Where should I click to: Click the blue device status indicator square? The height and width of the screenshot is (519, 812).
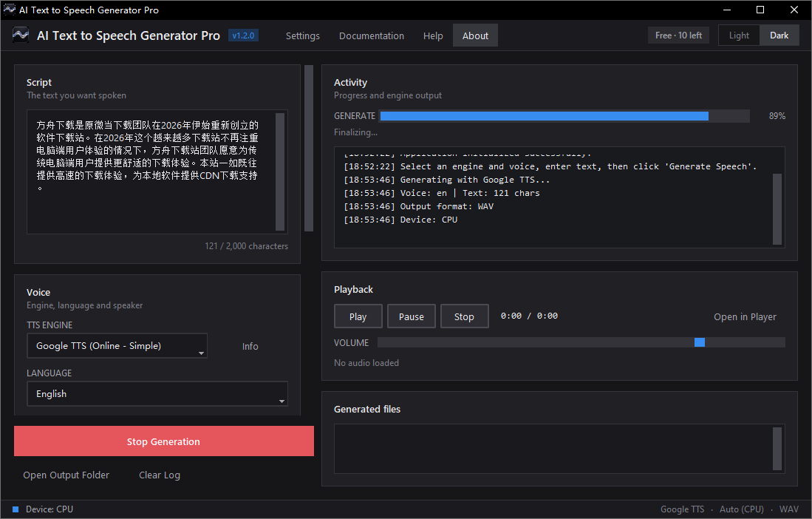coord(16,509)
